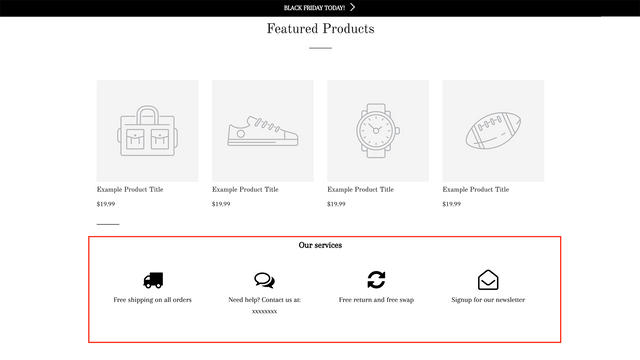
Task: Open the sneaker product image
Action: tap(263, 131)
